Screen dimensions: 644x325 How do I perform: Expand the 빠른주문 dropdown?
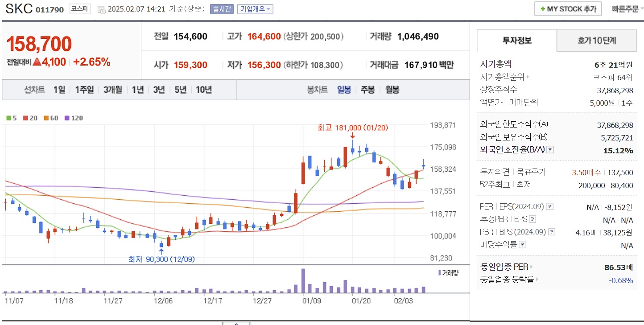pos(627,9)
